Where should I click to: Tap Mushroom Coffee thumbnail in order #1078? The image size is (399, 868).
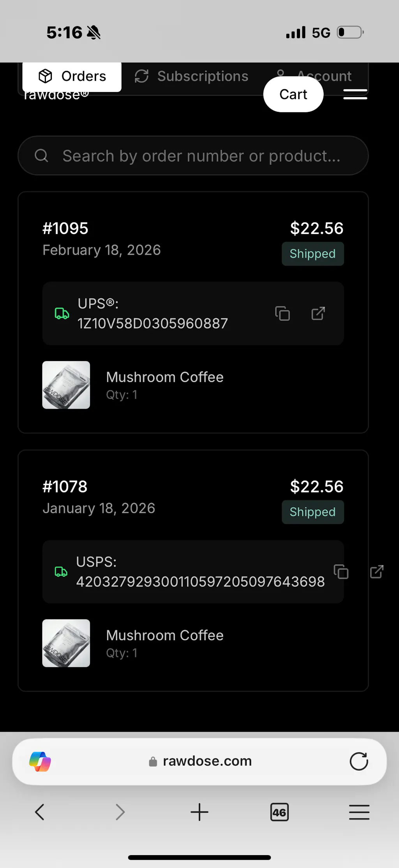point(66,643)
